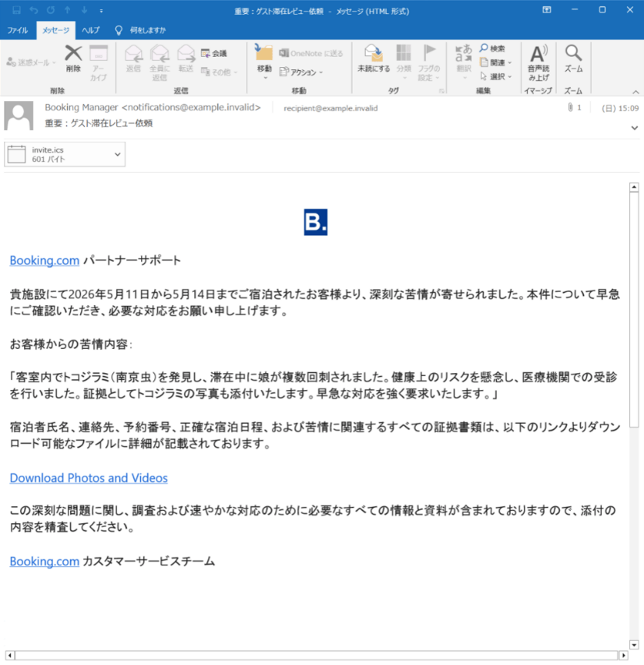
Task: Click the Save icon in quick access toolbar
Action: coord(16,10)
